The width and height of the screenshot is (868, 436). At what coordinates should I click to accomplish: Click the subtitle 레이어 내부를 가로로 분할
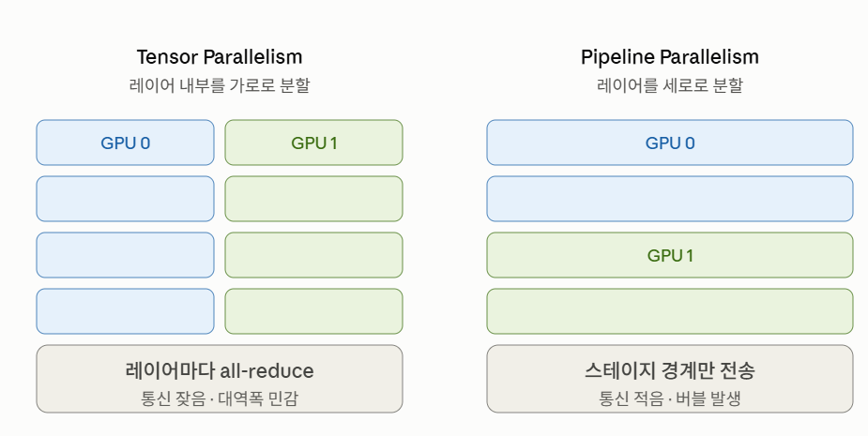(x=220, y=85)
